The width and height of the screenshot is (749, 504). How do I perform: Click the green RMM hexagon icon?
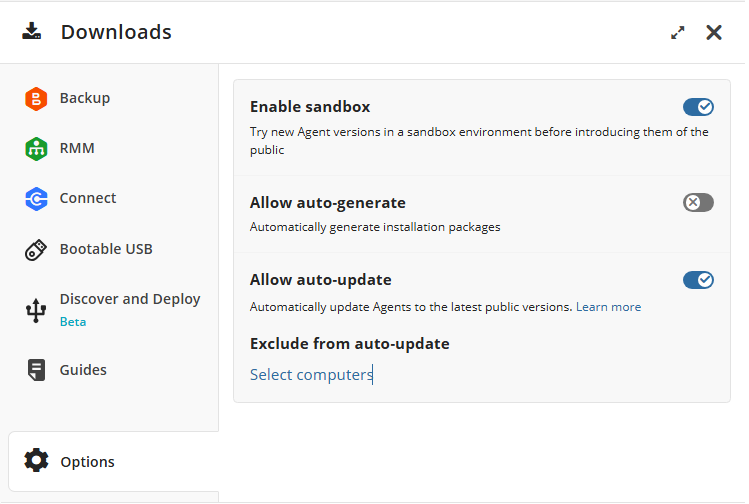tap(36, 148)
